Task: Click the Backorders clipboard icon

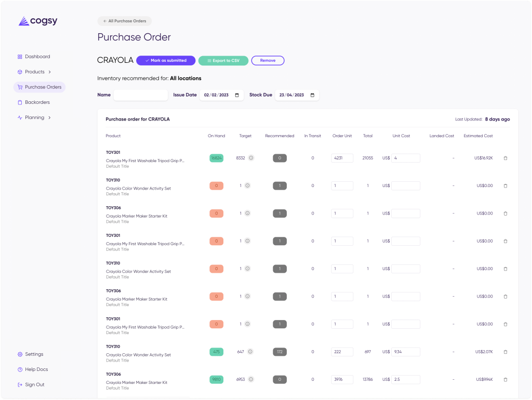Action: (x=19, y=102)
